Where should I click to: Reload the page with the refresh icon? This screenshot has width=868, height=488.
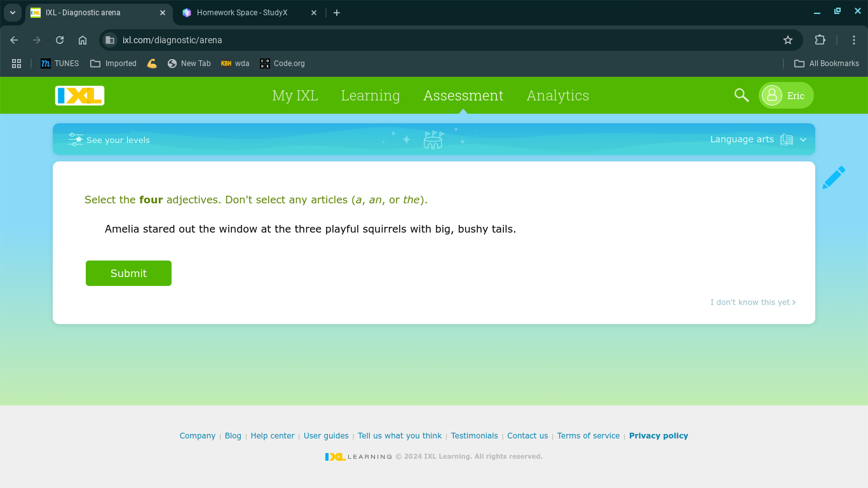click(x=60, y=40)
